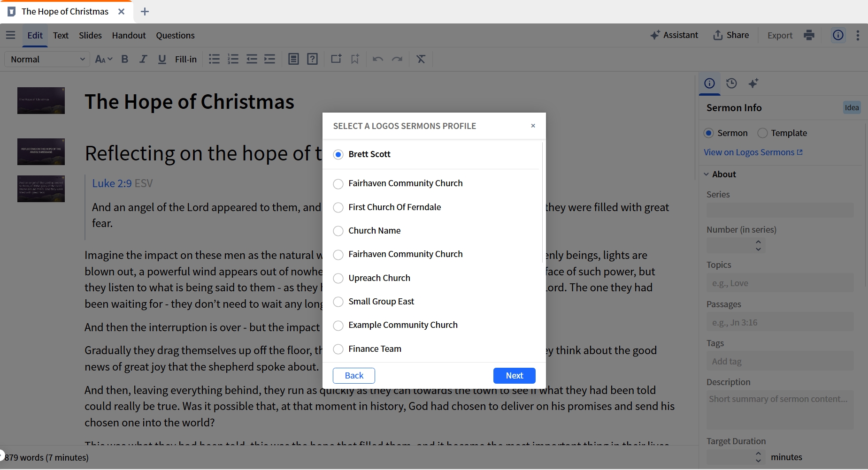Print the sermon document

tap(809, 35)
